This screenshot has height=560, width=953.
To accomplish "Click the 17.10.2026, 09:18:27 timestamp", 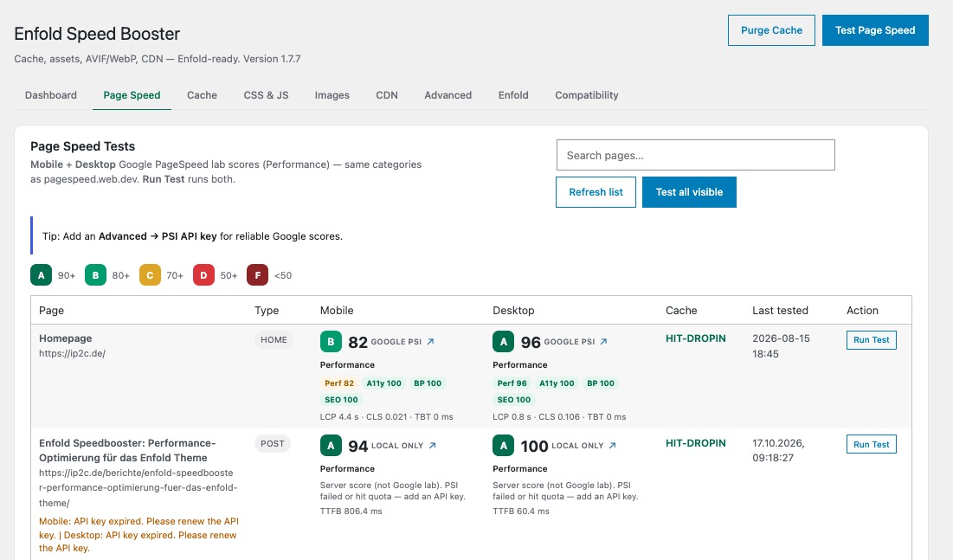I will pyautogui.click(x=778, y=451).
